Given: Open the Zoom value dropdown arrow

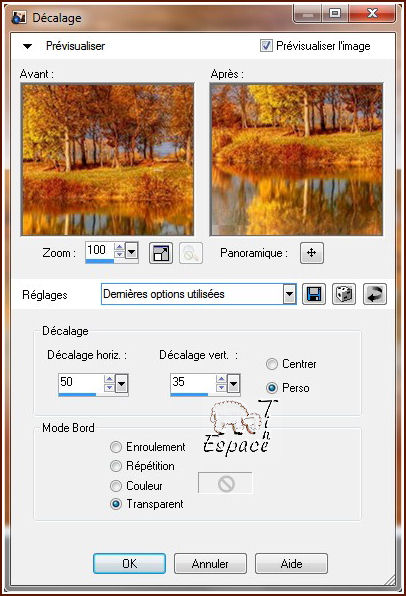Looking at the screenshot, I should [x=132, y=252].
